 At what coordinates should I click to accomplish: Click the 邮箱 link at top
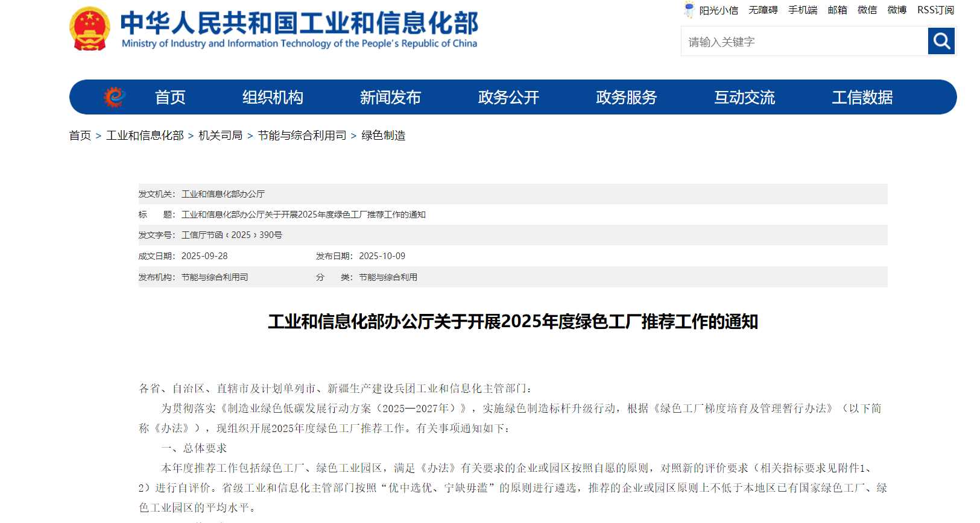(x=837, y=10)
